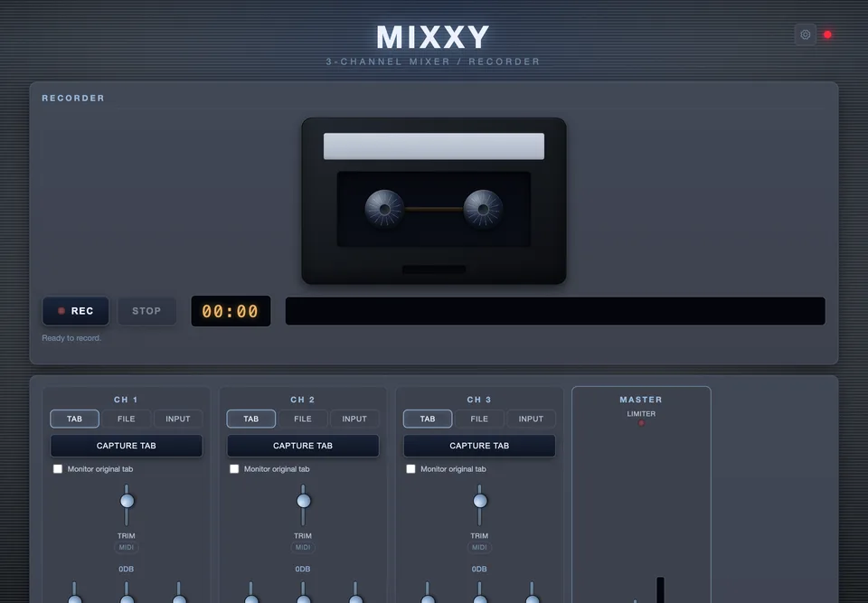Screen dimensions: 868x603
Task: Click the MIDI badge under CH 2 TRIM
Action: (x=303, y=547)
